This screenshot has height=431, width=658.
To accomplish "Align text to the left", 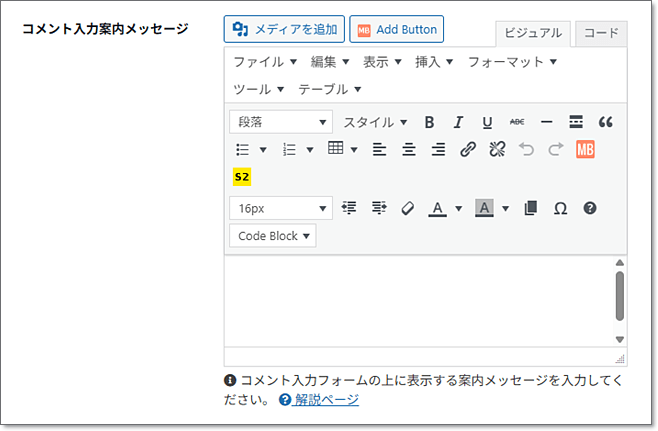I will click(379, 149).
